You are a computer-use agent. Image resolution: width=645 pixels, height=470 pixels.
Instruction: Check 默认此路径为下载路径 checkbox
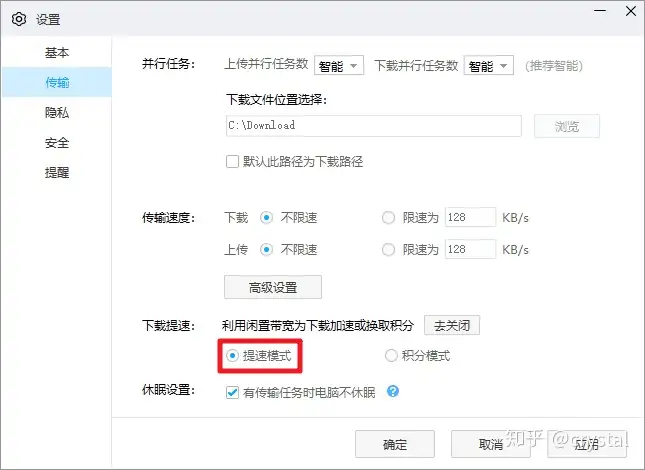pyautogui.click(x=232, y=161)
